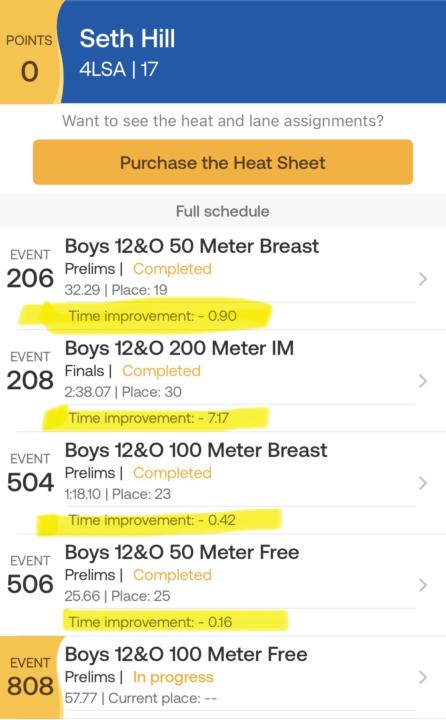446x720 pixels.
Task: Tap highlighted Time improvement - 0.42 row
Action: [152, 520]
